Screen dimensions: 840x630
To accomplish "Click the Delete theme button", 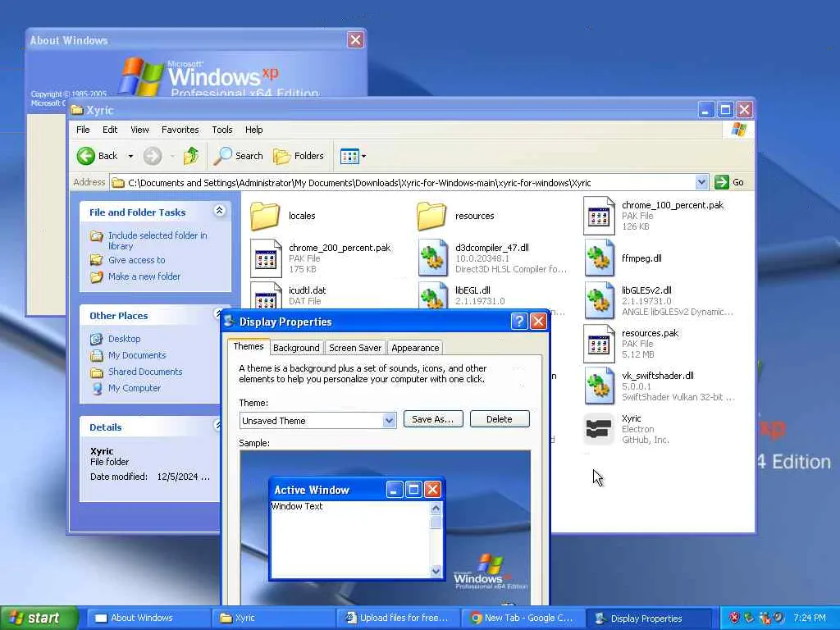I will [x=500, y=419].
